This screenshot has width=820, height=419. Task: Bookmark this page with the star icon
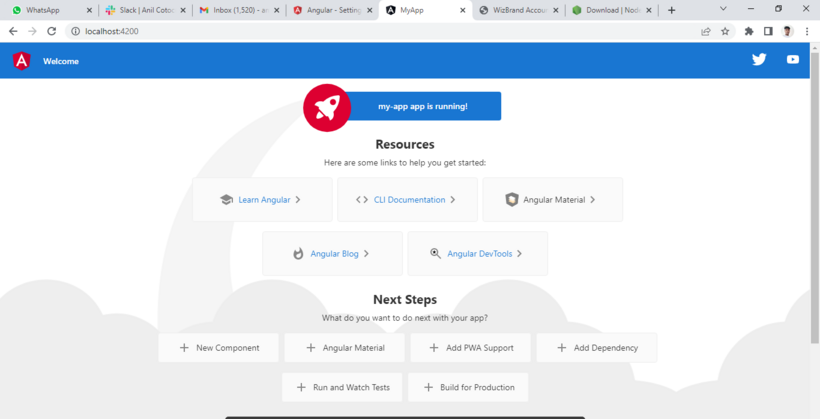[x=725, y=31]
